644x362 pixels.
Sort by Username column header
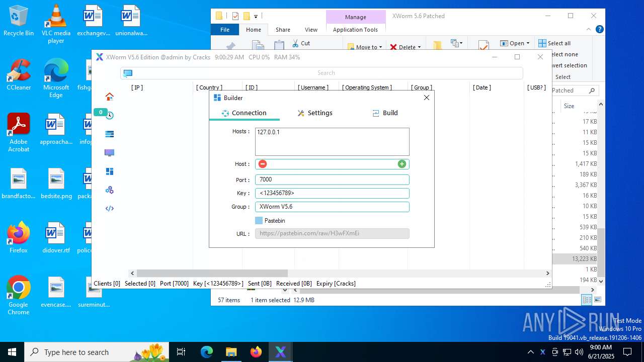coord(313,87)
